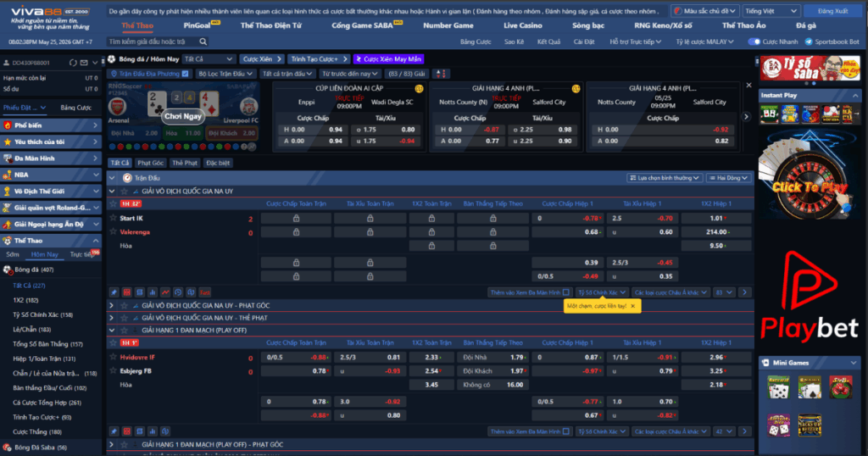The image size is (868, 456).
Task: Check Thêm vào Xem Đa Màn Hình for Đan Mạch
Action: [x=565, y=431]
